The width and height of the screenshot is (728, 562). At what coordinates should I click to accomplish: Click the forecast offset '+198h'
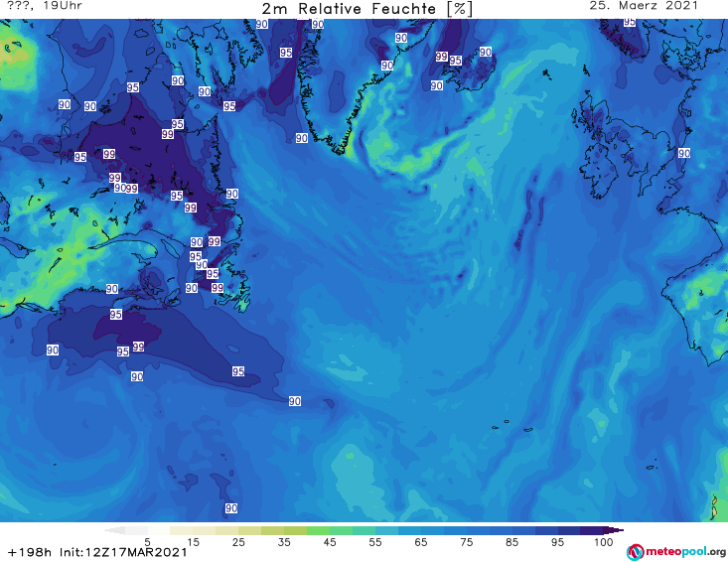point(30,552)
